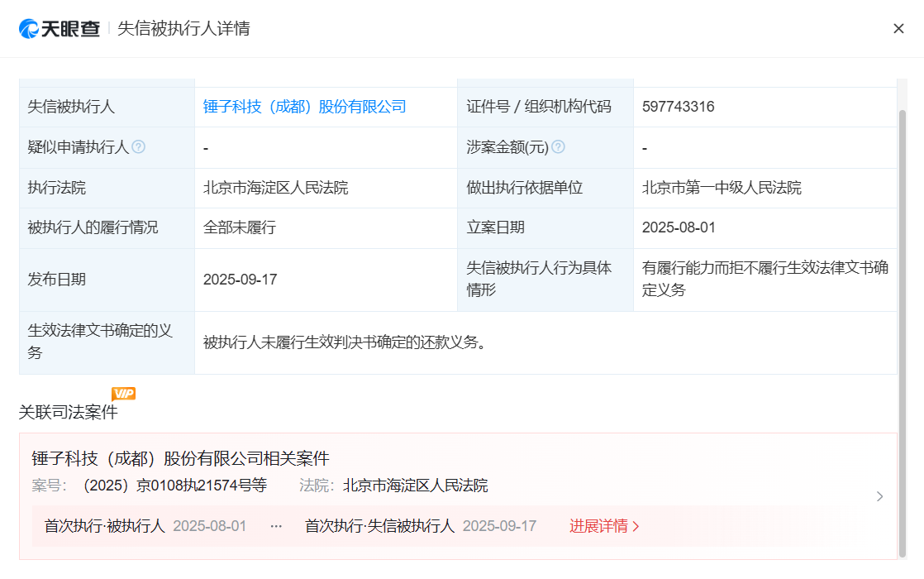924x579 pixels.
Task: Click the 失信被执行人 row label
Action: pyautogui.click(x=71, y=107)
